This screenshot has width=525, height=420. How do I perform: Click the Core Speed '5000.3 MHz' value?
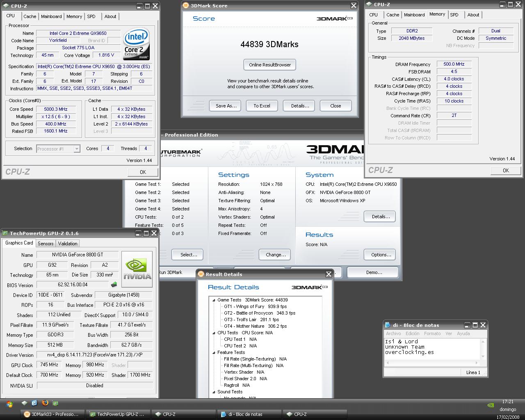(x=56, y=109)
